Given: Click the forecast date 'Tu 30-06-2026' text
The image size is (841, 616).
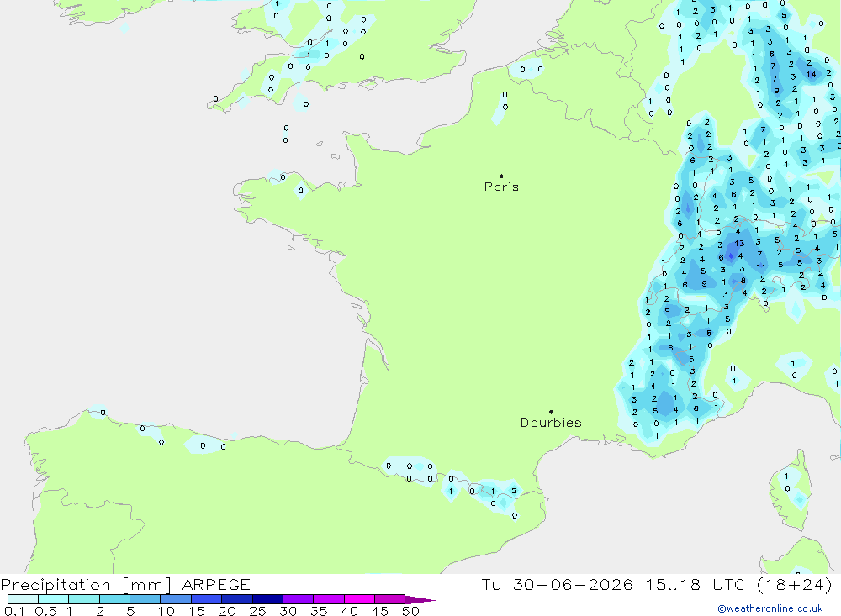Looking at the screenshot, I should (557, 584).
